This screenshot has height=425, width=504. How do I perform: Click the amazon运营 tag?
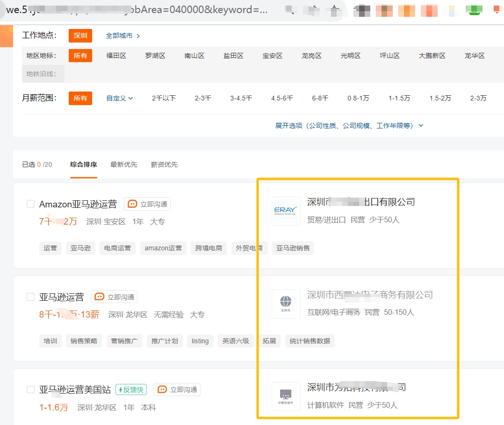pyautogui.click(x=163, y=248)
